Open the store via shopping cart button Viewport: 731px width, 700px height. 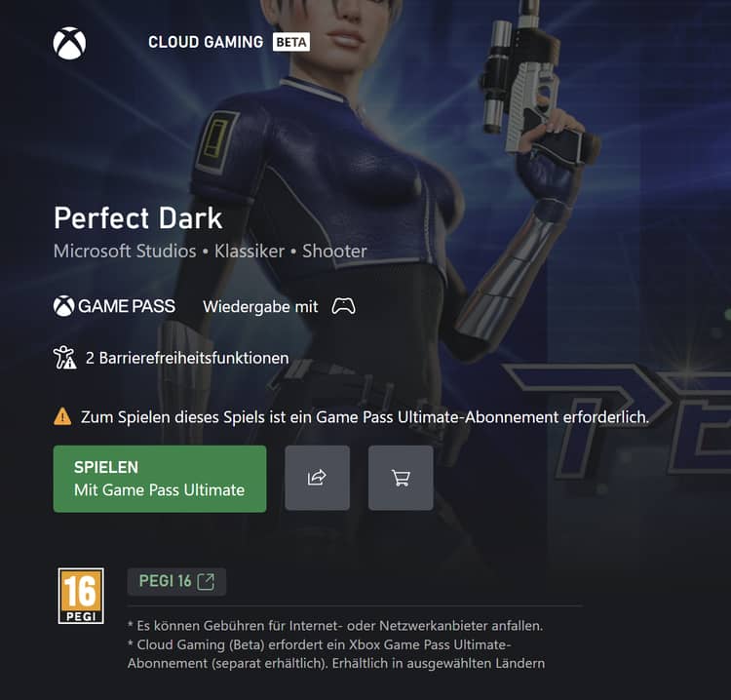point(401,478)
